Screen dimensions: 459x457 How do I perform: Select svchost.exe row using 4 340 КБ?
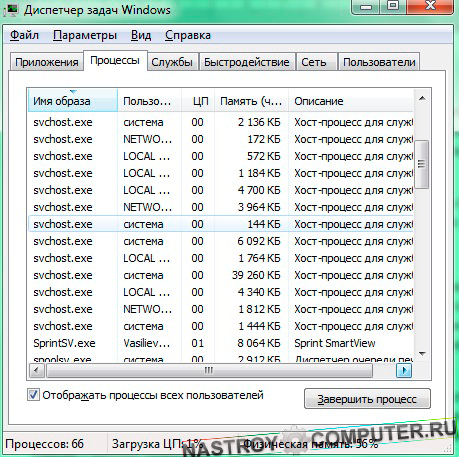221,292
